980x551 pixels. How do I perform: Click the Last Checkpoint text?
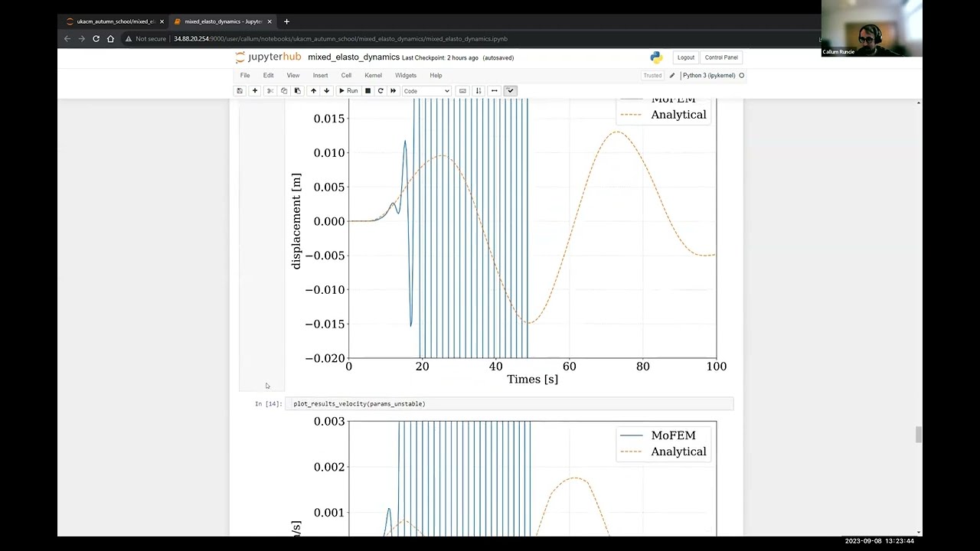coord(440,57)
